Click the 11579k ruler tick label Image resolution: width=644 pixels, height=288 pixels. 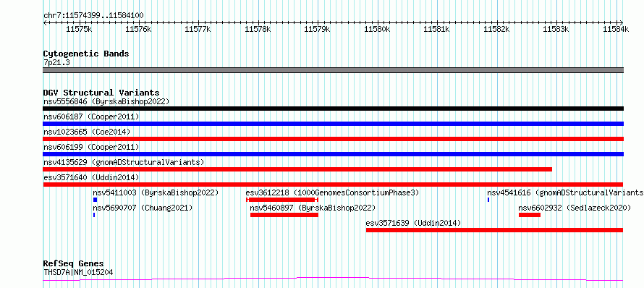pos(318,29)
